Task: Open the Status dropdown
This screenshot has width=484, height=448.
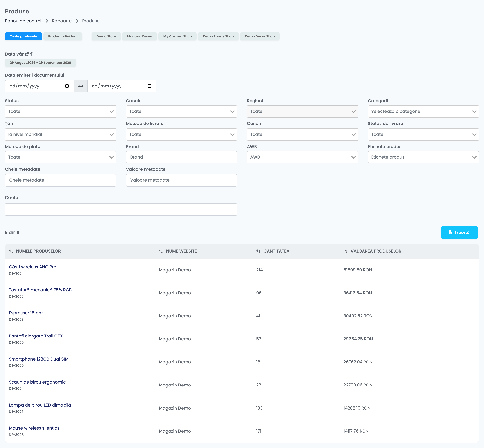Action: click(x=60, y=112)
